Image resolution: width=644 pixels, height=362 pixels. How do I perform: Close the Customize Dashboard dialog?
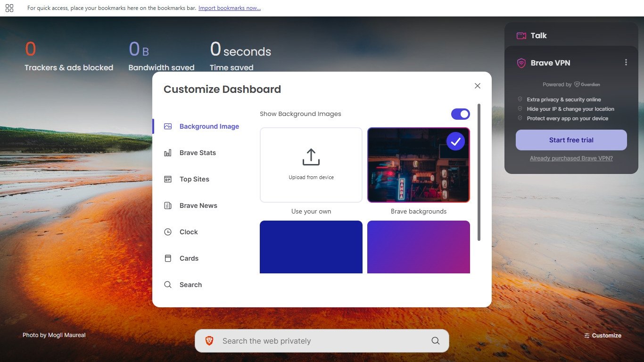[x=478, y=86]
